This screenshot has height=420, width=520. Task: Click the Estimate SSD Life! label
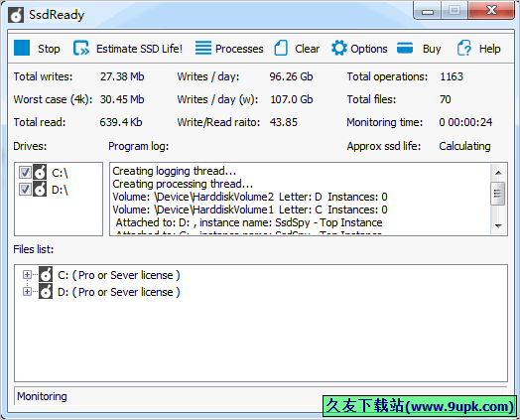pos(139,49)
